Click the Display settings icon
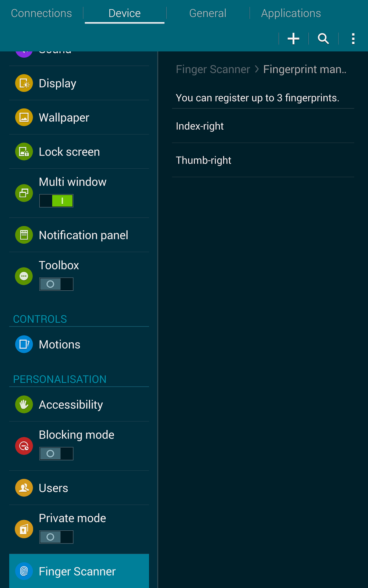 24,83
